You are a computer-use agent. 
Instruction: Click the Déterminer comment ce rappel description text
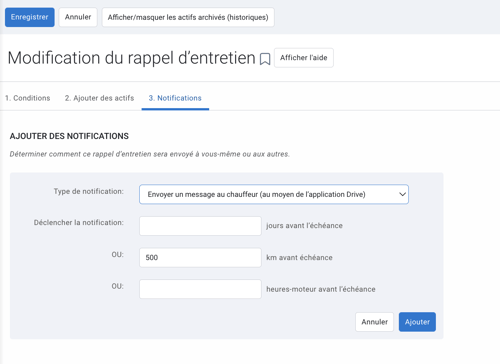click(x=150, y=154)
